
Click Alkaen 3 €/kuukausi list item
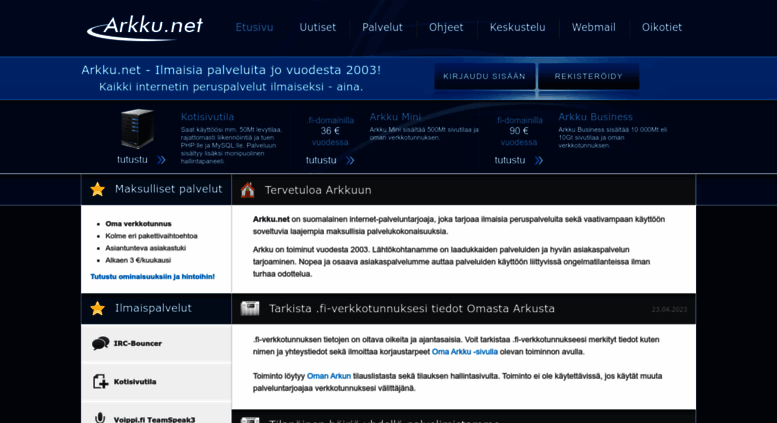tap(138, 260)
